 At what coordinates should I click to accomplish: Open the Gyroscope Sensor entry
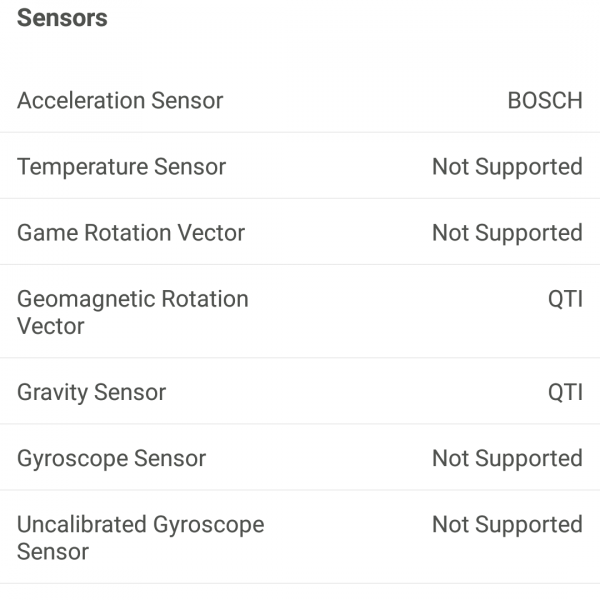(111, 458)
